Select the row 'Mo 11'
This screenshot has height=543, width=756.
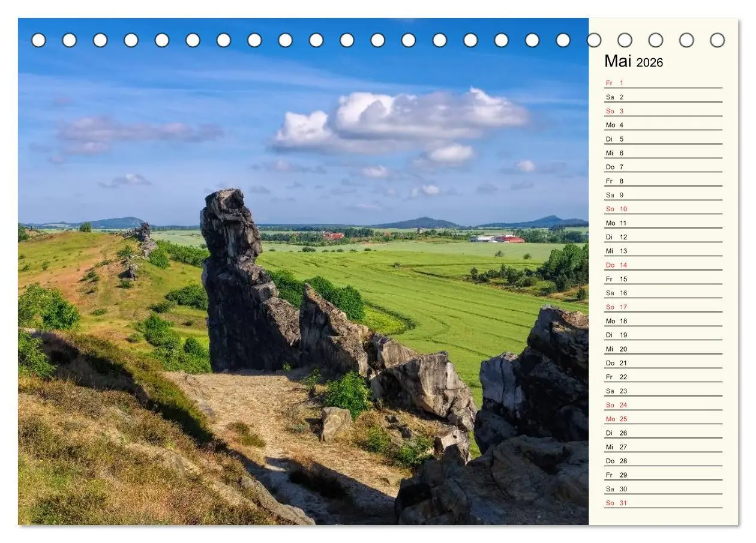664,223
